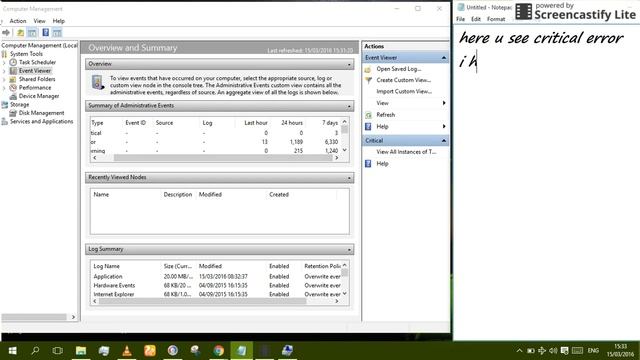Viewport: 640px width, 360px height.
Task: Collapse Summary of Administrative Events section
Action: [349, 106]
